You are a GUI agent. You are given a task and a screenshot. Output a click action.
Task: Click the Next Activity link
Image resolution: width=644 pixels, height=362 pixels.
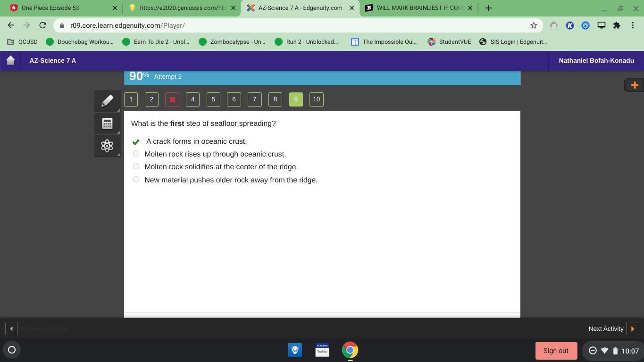[606, 329]
